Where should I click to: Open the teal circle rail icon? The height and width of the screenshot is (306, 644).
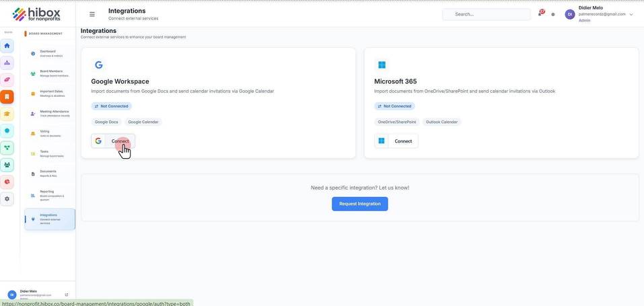pyautogui.click(x=7, y=130)
